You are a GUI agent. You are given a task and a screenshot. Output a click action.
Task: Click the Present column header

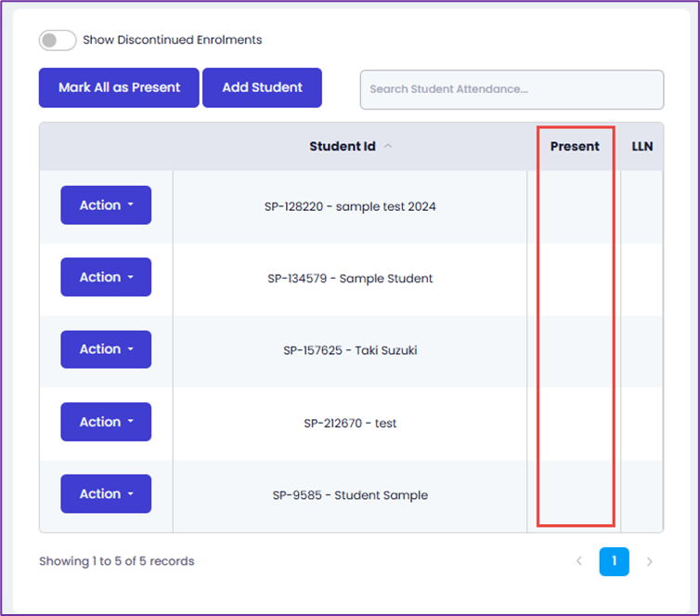point(575,146)
